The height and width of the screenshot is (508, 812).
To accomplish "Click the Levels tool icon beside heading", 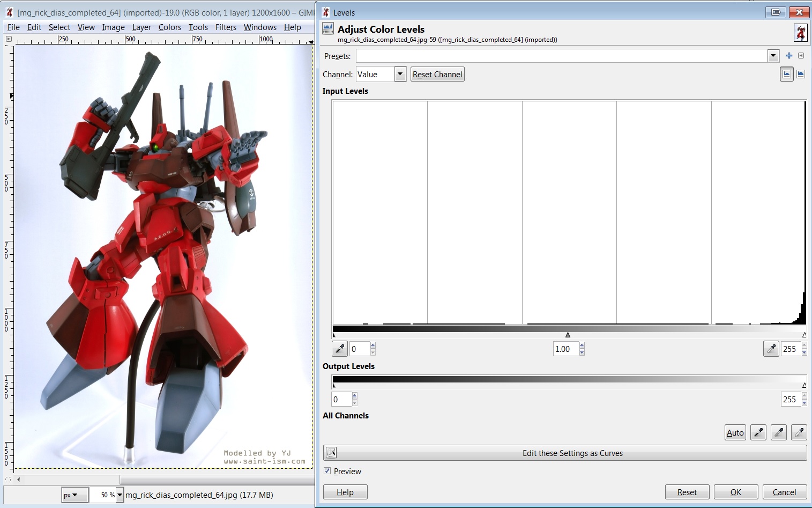I will tap(328, 29).
